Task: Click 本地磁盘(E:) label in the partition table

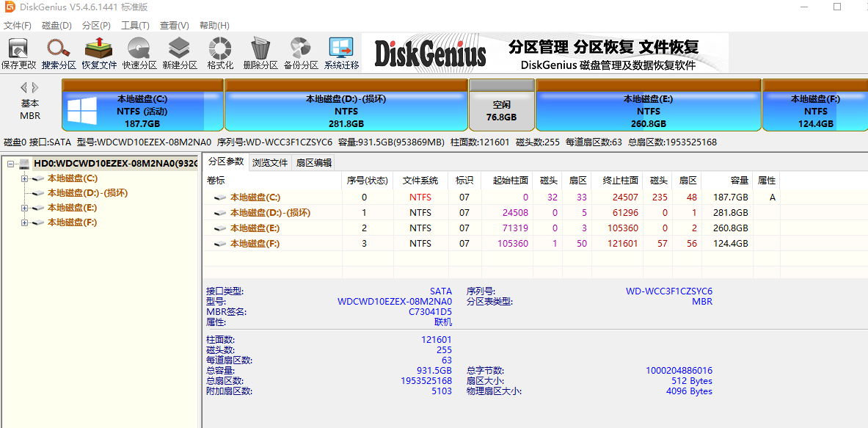Action: click(x=255, y=228)
